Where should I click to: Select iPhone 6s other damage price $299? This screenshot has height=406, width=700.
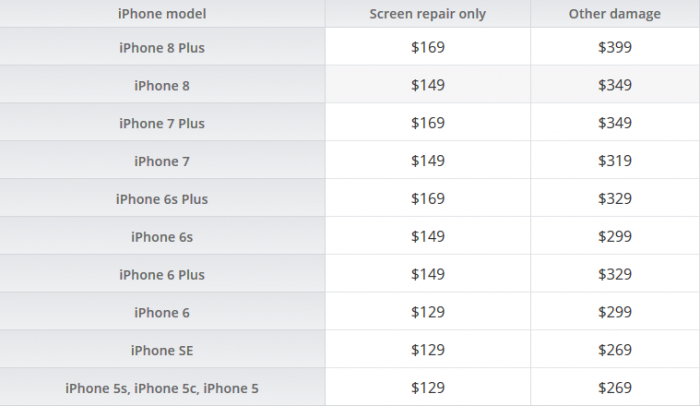[614, 237]
